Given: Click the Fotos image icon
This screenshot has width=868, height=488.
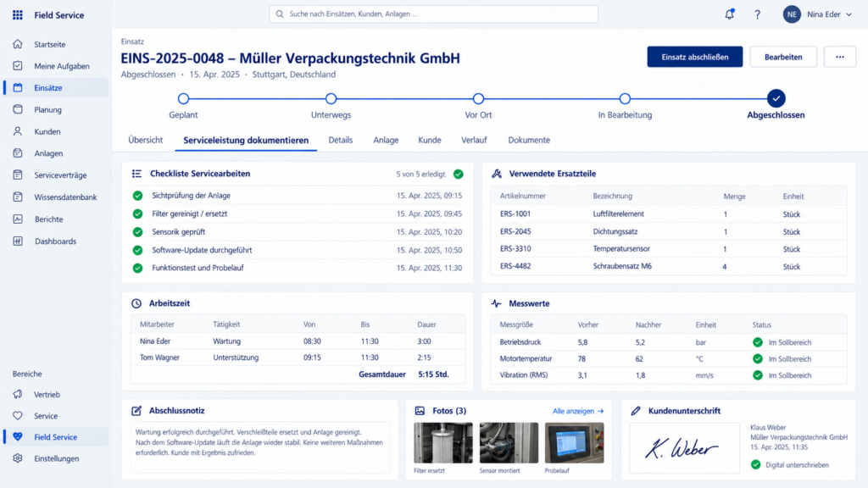Looking at the screenshot, I should click(x=420, y=411).
